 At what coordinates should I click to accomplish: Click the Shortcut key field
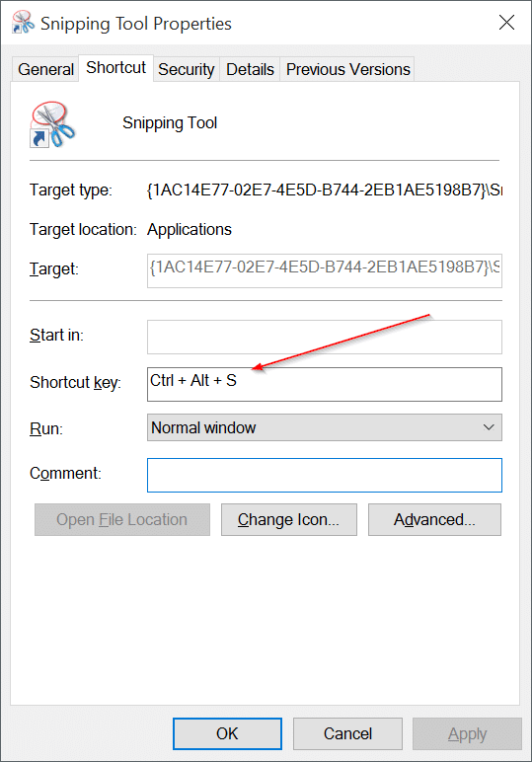point(325,384)
